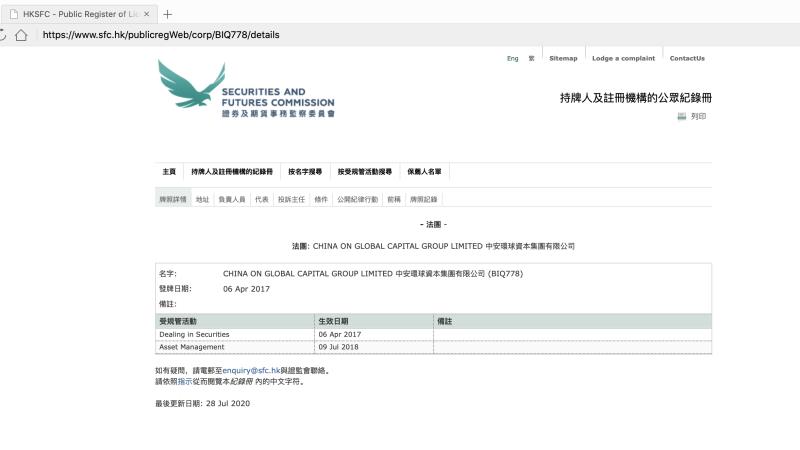Switch to the 負責人員 tab
The width and height of the screenshot is (800, 450).
click(232, 199)
